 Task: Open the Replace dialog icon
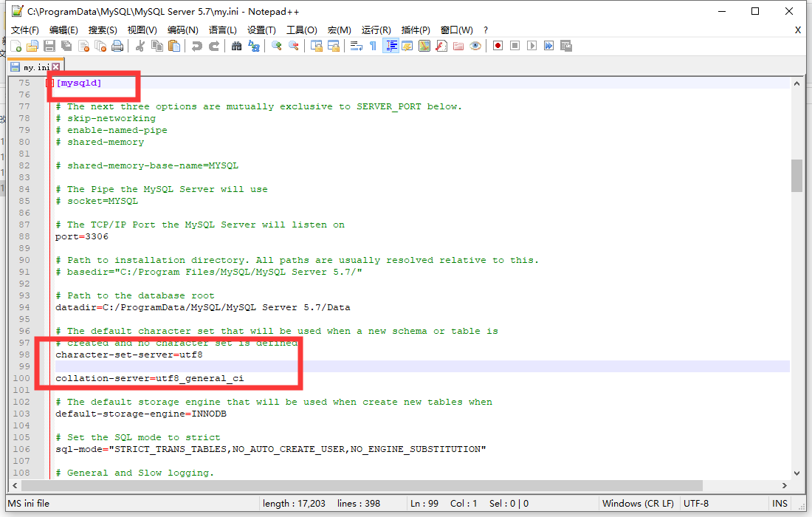pyautogui.click(x=254, y=46)
